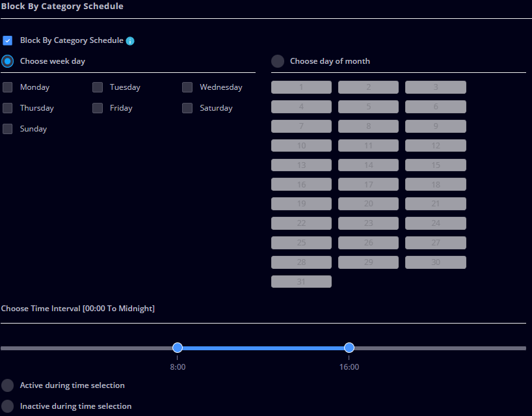Choose the 16 day button

301,184
